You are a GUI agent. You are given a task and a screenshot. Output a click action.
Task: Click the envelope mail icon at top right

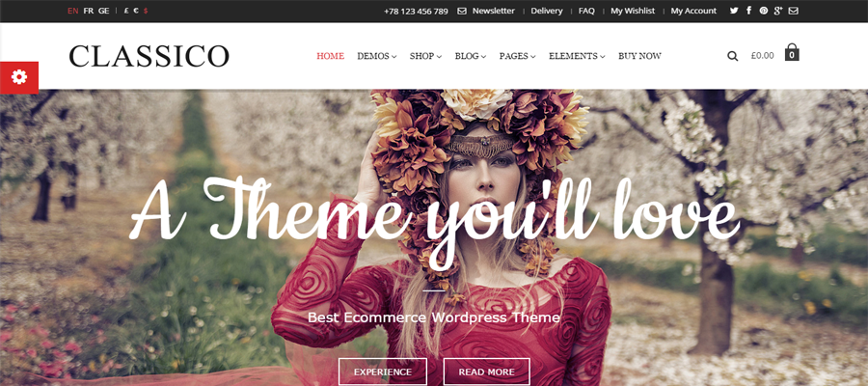(794, 11)
